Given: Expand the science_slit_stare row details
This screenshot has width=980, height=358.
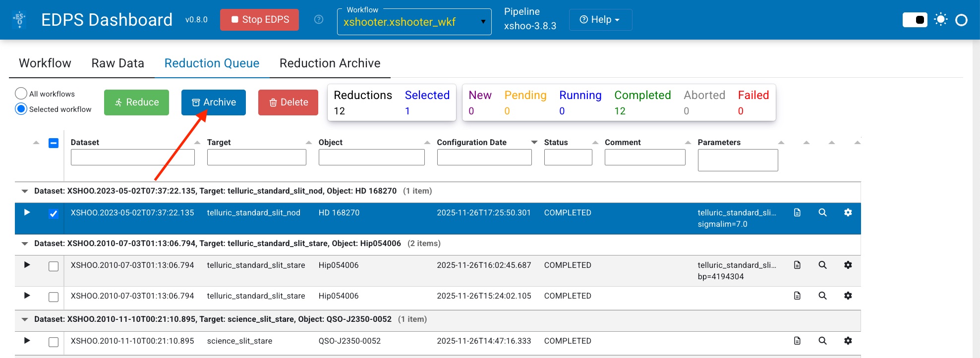Looking at the screenshot, I should [x=27, y=341].
